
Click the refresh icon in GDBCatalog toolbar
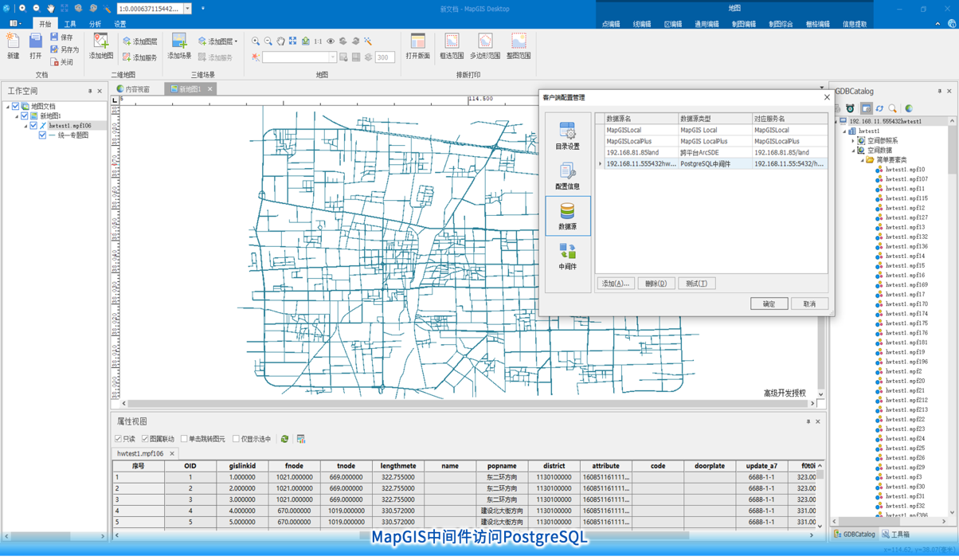click(879, 108)
